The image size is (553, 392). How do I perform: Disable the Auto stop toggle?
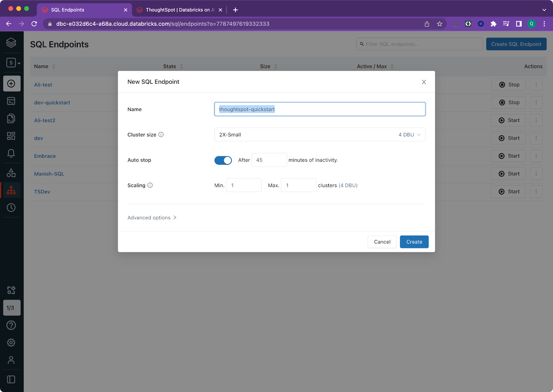[223, 160]
